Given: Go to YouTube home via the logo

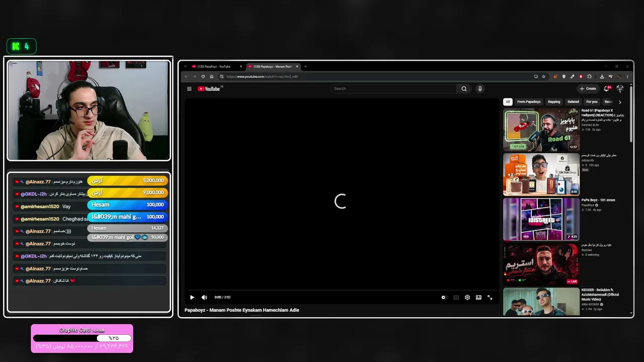Looking at the screenshot, I should pos(209,89).
